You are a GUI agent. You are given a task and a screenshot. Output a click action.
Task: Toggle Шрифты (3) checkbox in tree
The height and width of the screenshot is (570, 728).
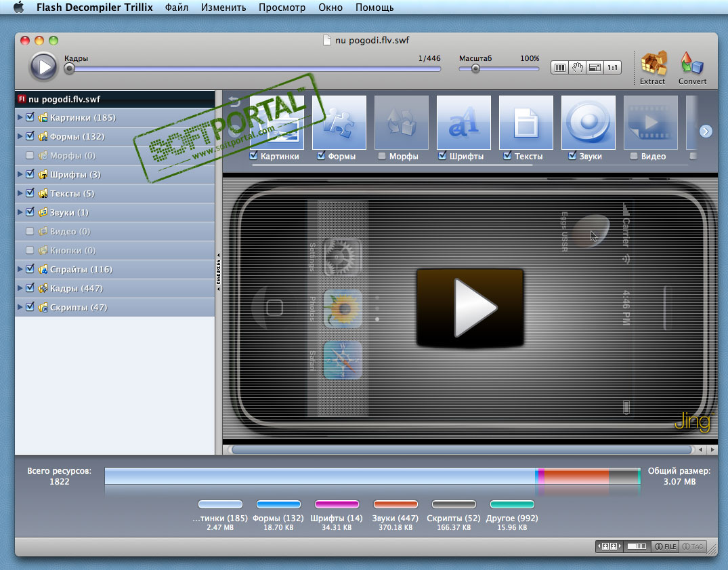[30, 174]
